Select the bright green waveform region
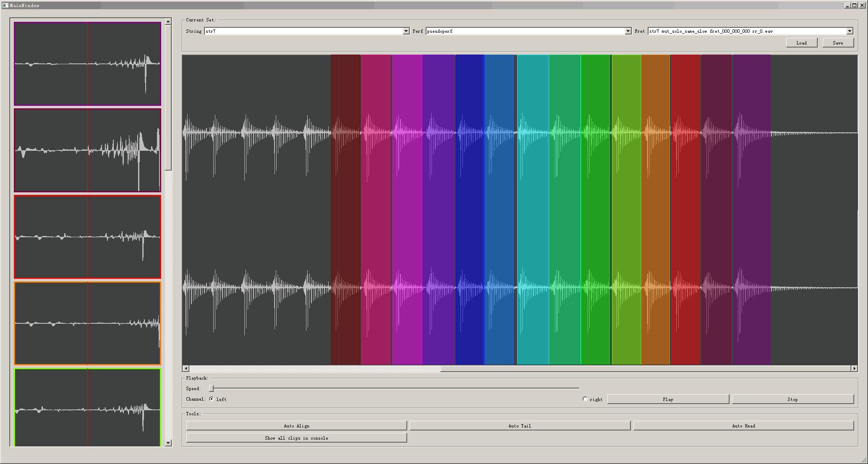The height and width of the screenshot is (464, 868). [x=596, y=210]
